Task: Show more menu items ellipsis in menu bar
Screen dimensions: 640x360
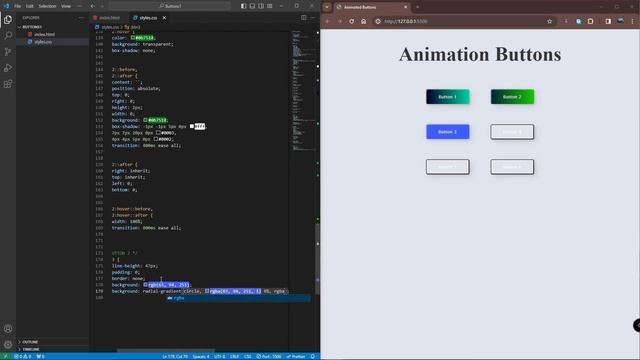Action: 80,6
